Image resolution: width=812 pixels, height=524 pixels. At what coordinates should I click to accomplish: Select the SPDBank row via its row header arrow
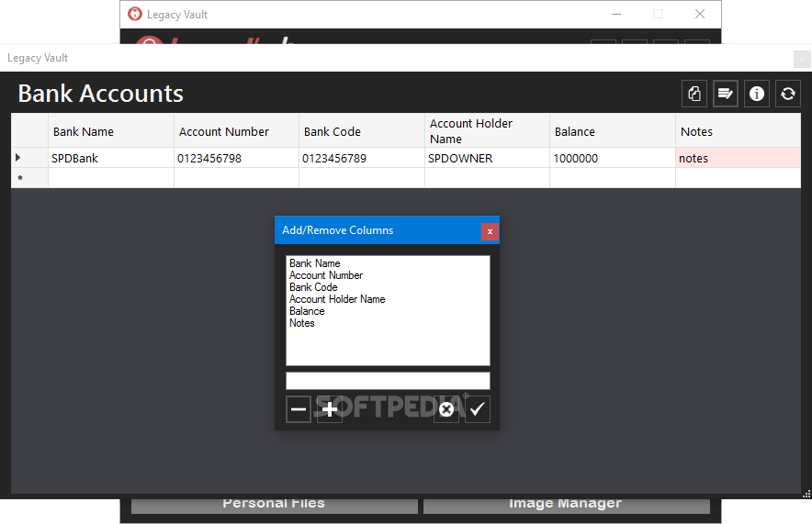(29, 158)
